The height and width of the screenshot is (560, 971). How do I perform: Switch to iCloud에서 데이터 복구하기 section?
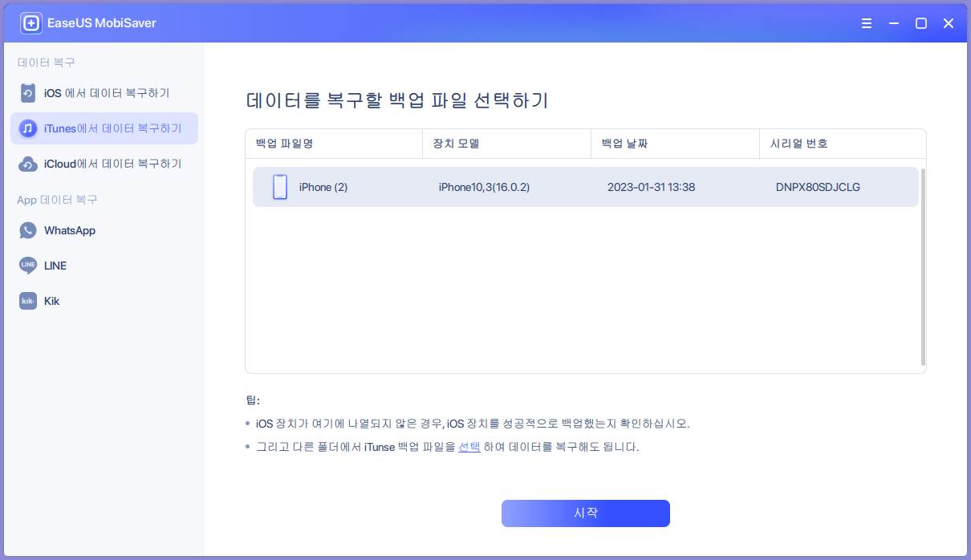[x=104, y=163]
